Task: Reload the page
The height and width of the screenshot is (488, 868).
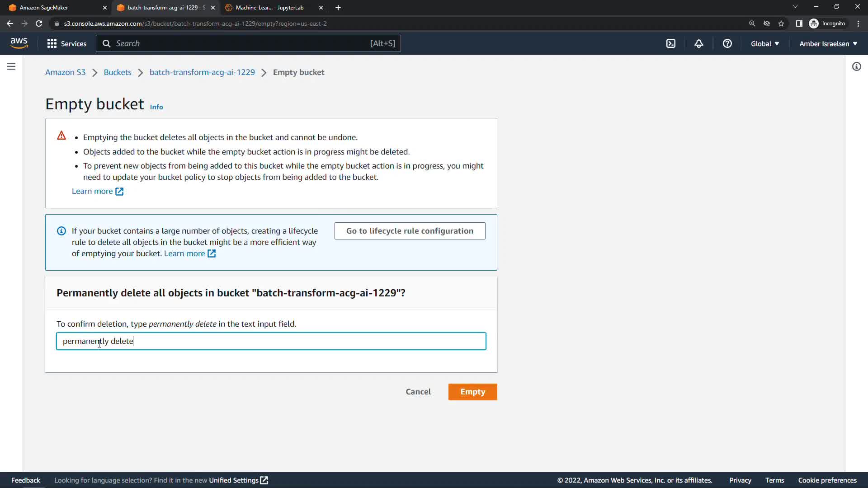Action: tap(39, 23)
